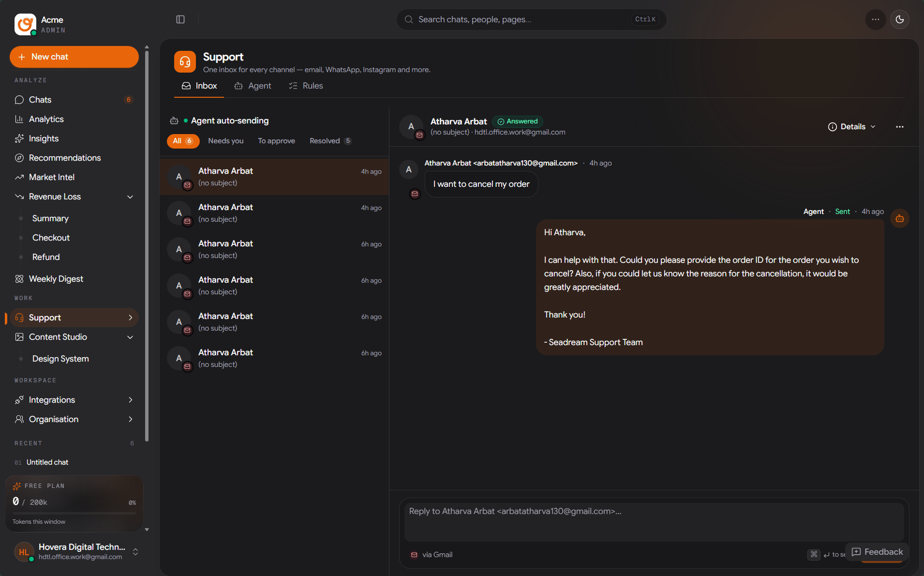Click the Weekly Digest icon

tap(19, 279)
